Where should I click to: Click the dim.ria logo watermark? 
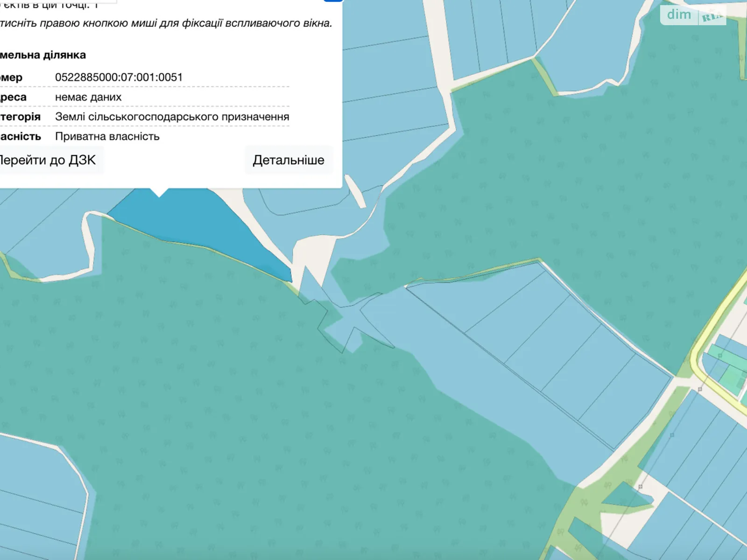click(693, 15)
